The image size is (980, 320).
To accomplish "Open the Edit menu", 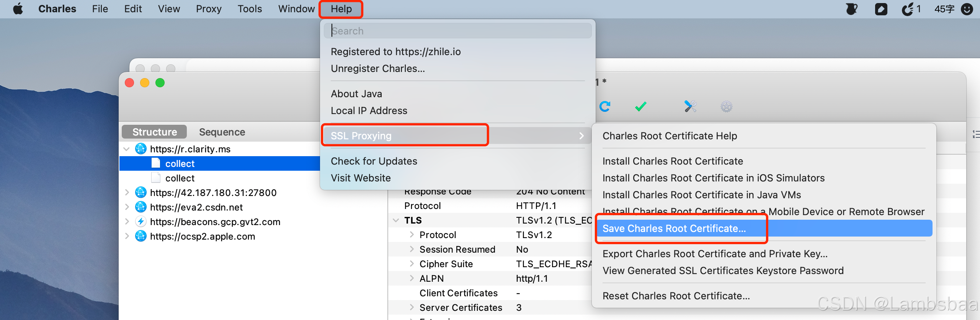I will coord(133,9).
